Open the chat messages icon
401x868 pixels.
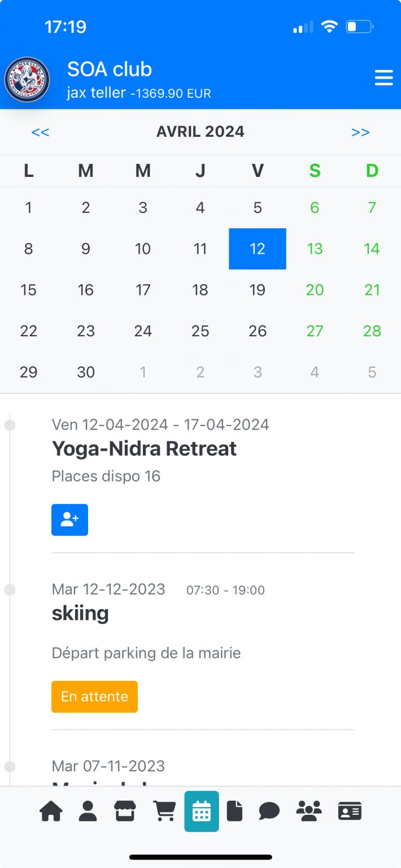point(269,811)
